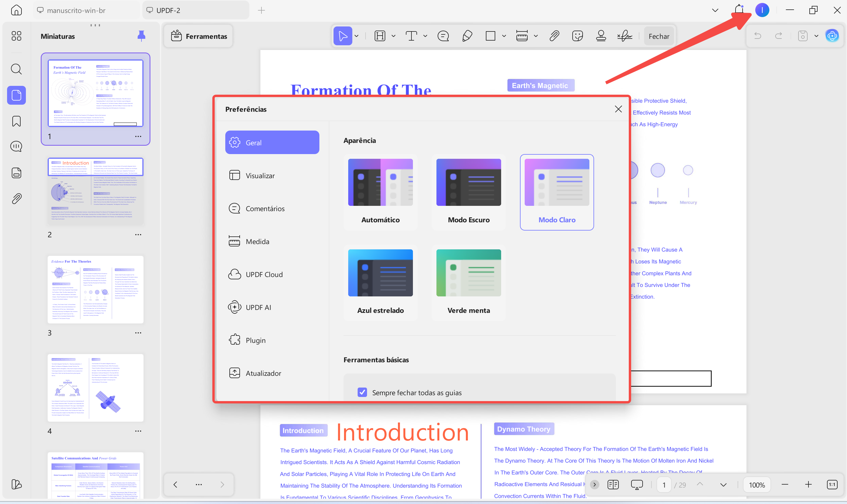Click the current page number field

click(664, 485)
